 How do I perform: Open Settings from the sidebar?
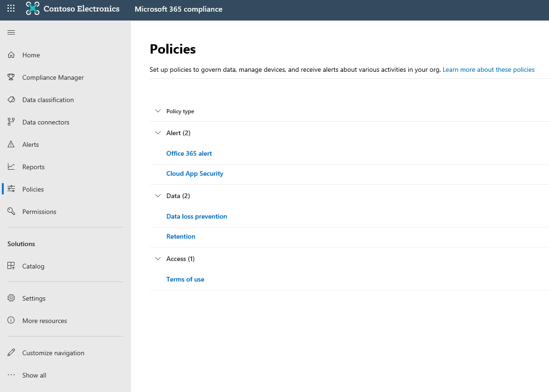coord(34,298)
